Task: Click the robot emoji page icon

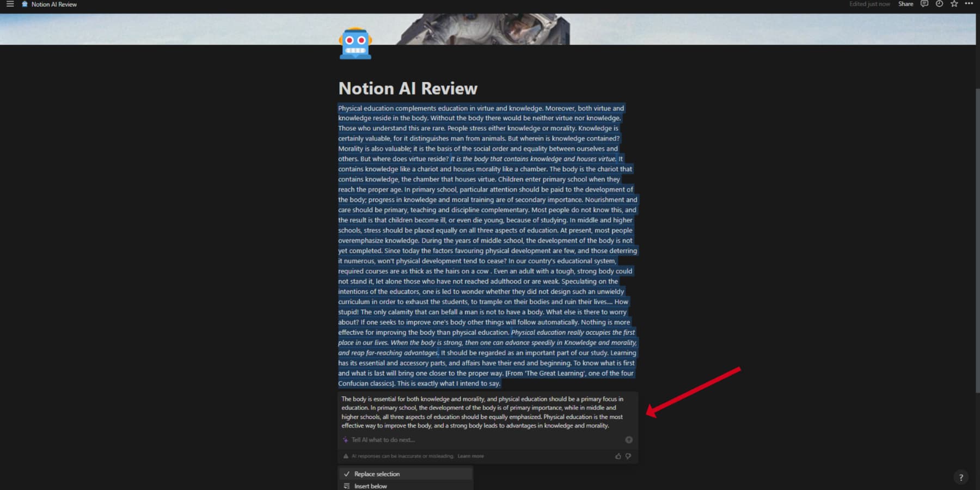Action: coord(355,43)
